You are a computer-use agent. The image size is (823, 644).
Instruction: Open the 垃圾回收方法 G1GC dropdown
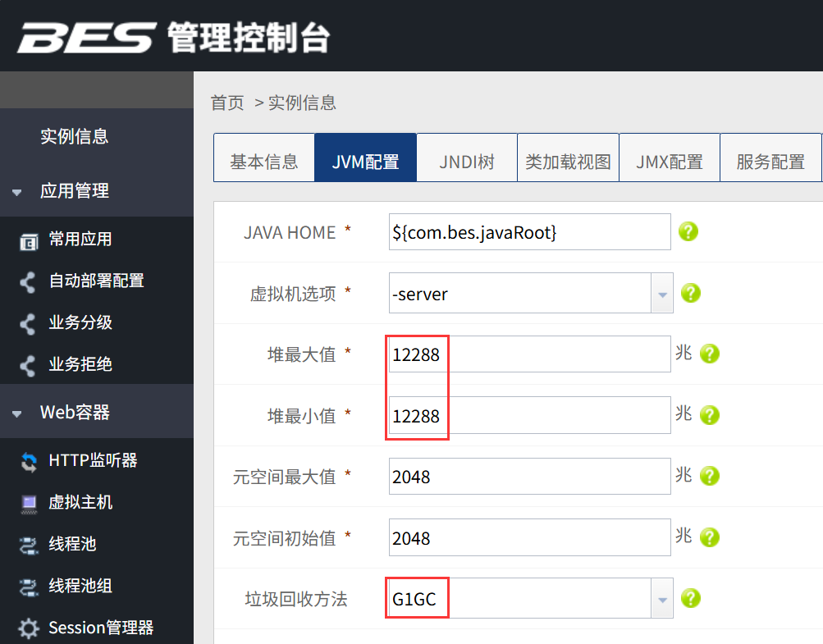(662, 599)
